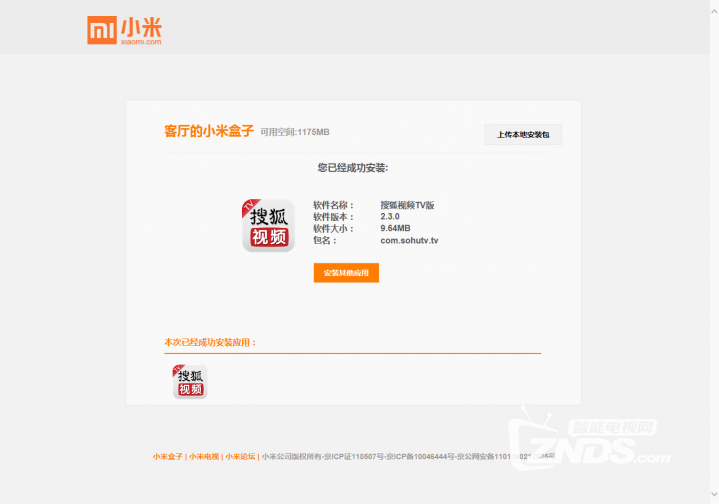Click the 本次已经成功安装应用 heading

(x=210, y=342)
